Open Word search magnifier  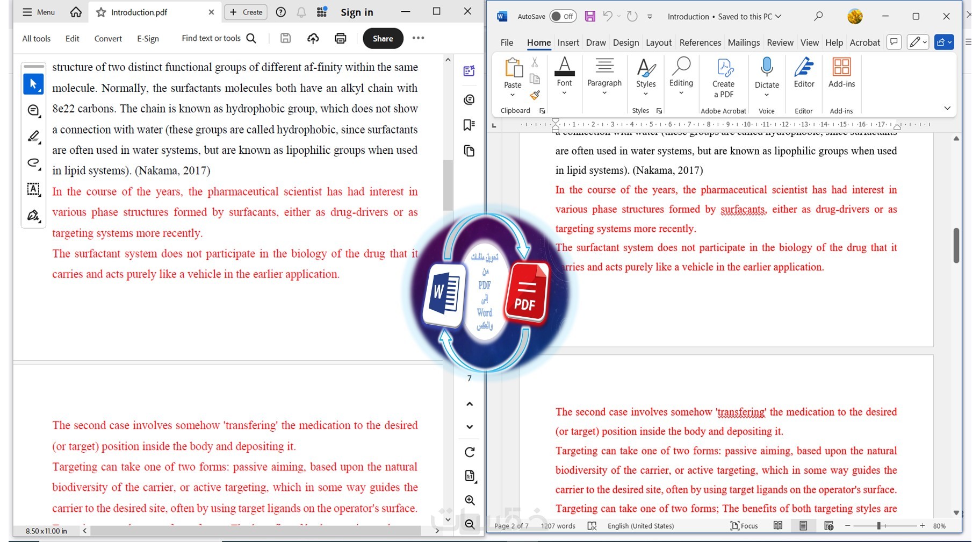pos(818,17)
